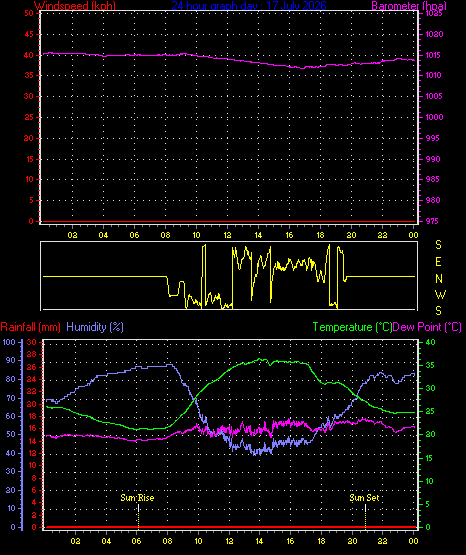Select the "Humidity (%)" legend label
466x555 pixels.
point(95,327)
